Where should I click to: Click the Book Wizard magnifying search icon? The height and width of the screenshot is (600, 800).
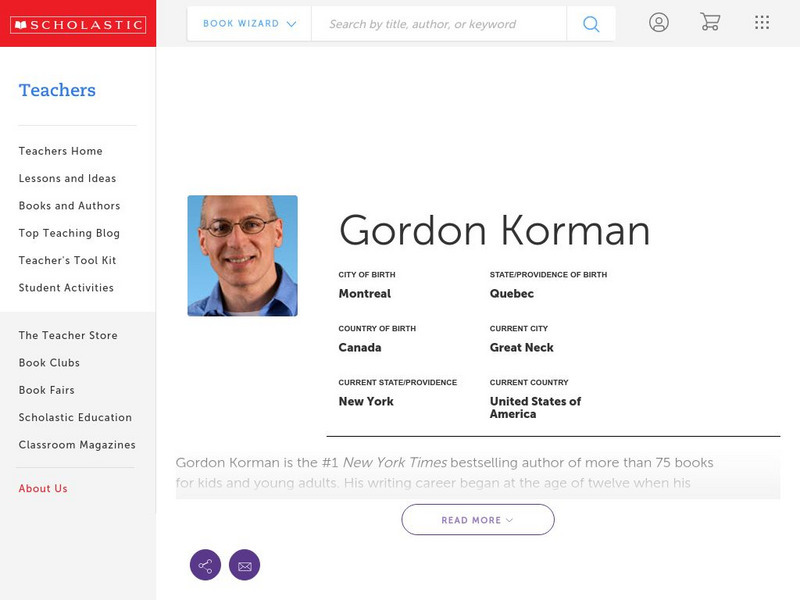[x=590, y=22]
